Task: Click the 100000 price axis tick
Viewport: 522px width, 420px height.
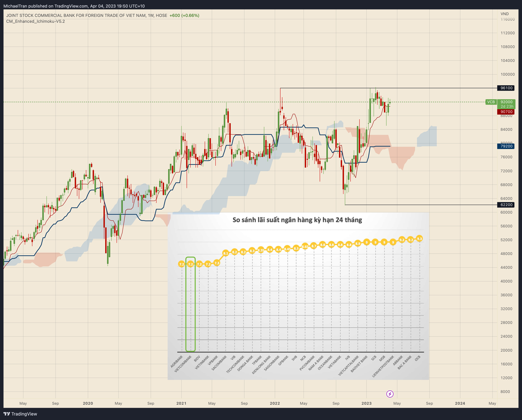Action: point(508,74)
